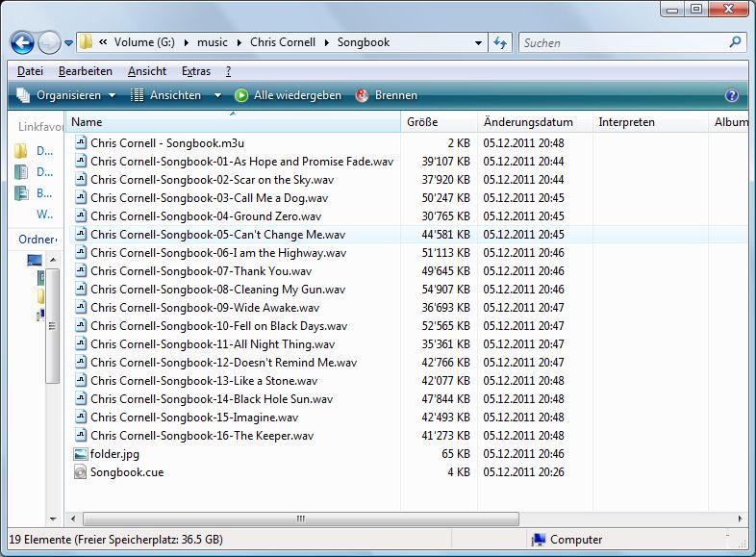The height and width of the screenshot is (557, 756).
Task: Click the help question mark icon
Action: point(731,95)
